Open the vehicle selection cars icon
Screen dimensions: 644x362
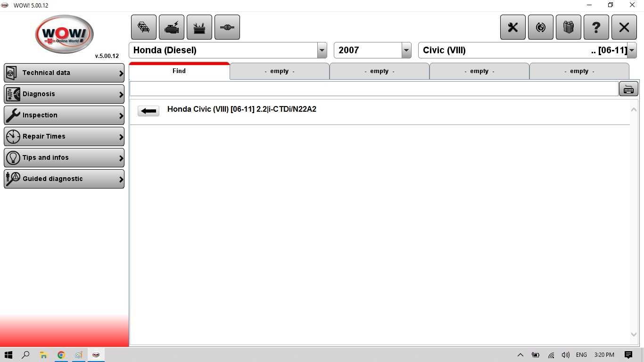144,27
